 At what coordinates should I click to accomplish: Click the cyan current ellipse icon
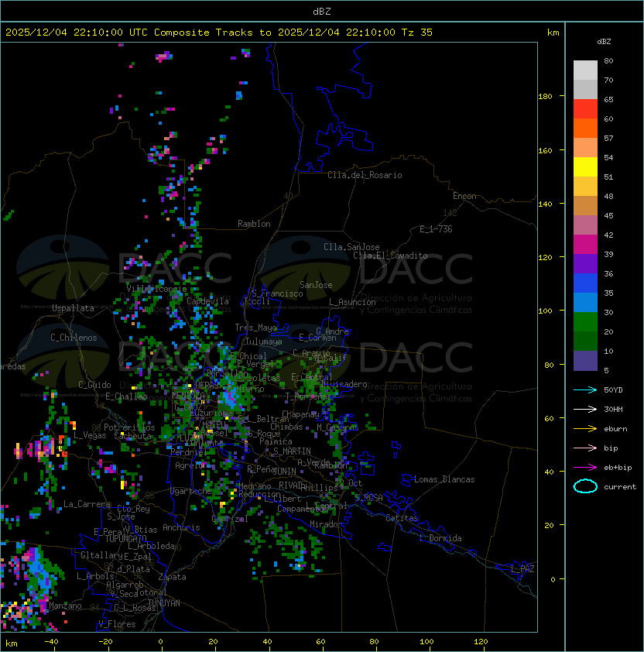[x=585, y=486]
